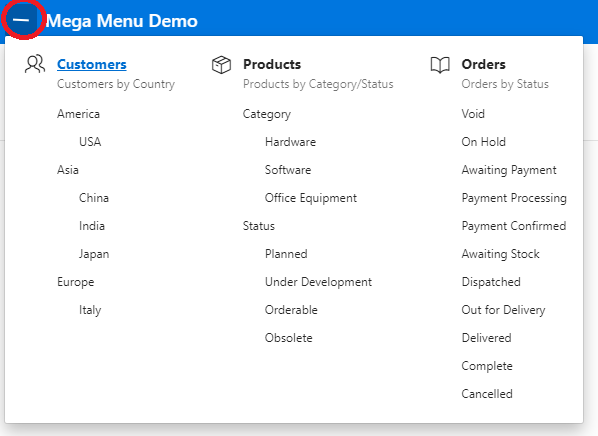Click the Orders open book icon
Viewport: 598px width, 436px height.
point(440,65)
